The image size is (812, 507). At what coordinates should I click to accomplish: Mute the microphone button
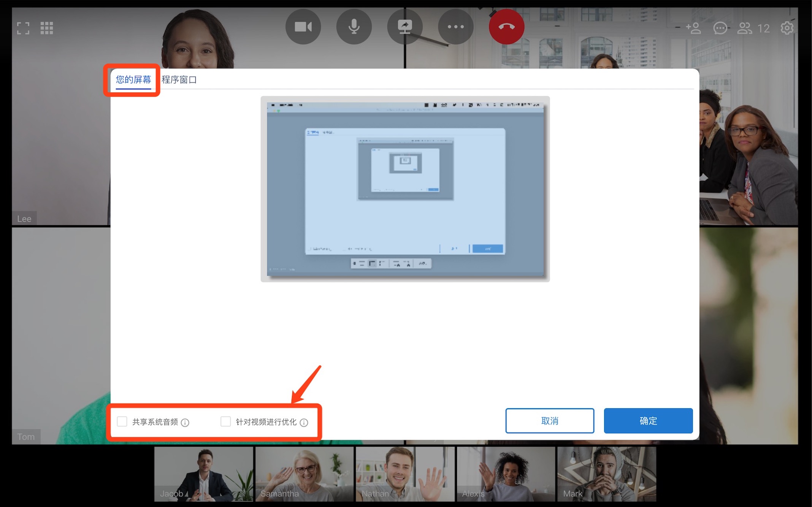354,27
